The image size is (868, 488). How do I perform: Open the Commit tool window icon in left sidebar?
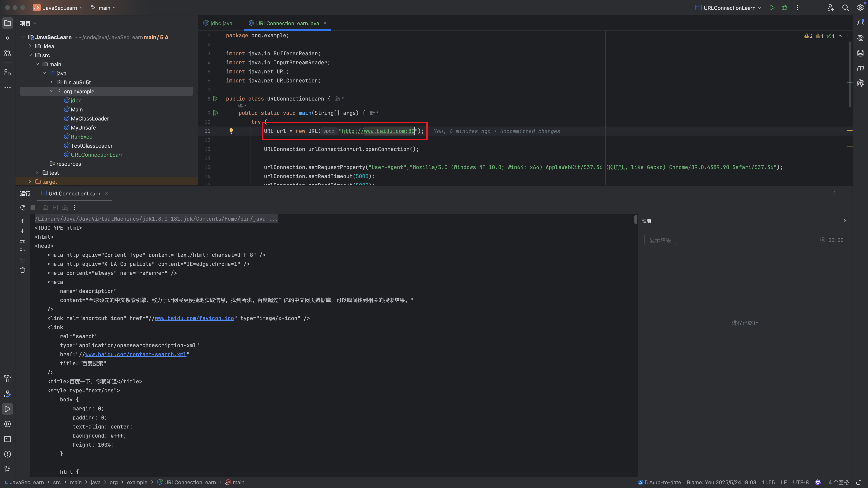pos(7,38)
